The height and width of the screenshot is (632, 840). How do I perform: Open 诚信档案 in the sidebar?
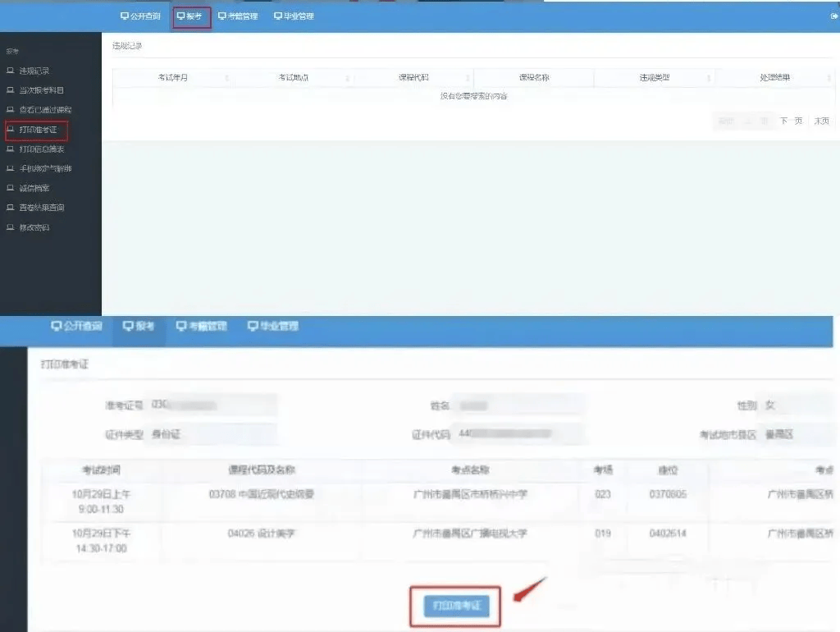34,188
